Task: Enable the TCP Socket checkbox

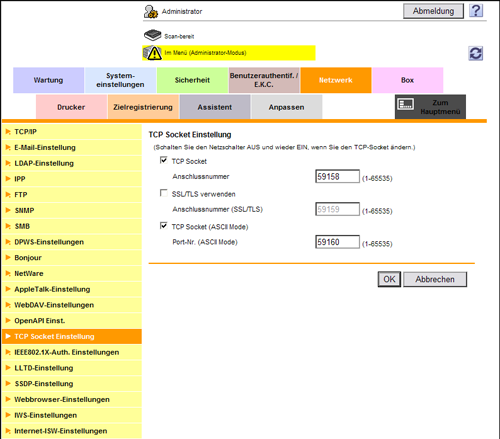Action: pyautogui.click(x=164, y=160)
